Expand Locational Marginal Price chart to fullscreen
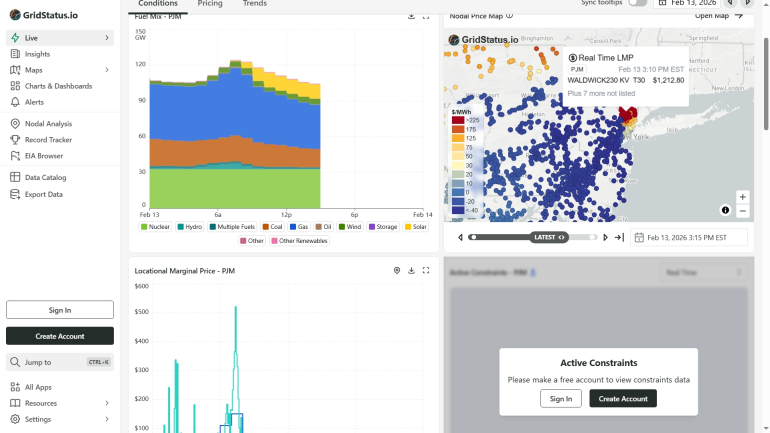Screen dimensions: 770x433 point(426,270)
